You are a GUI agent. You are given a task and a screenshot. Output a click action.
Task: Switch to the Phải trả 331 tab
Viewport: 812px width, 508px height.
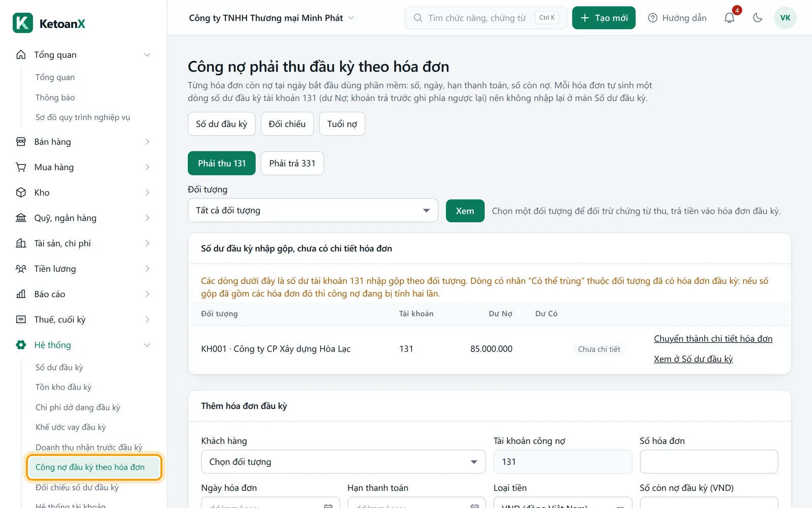(292, 163)
